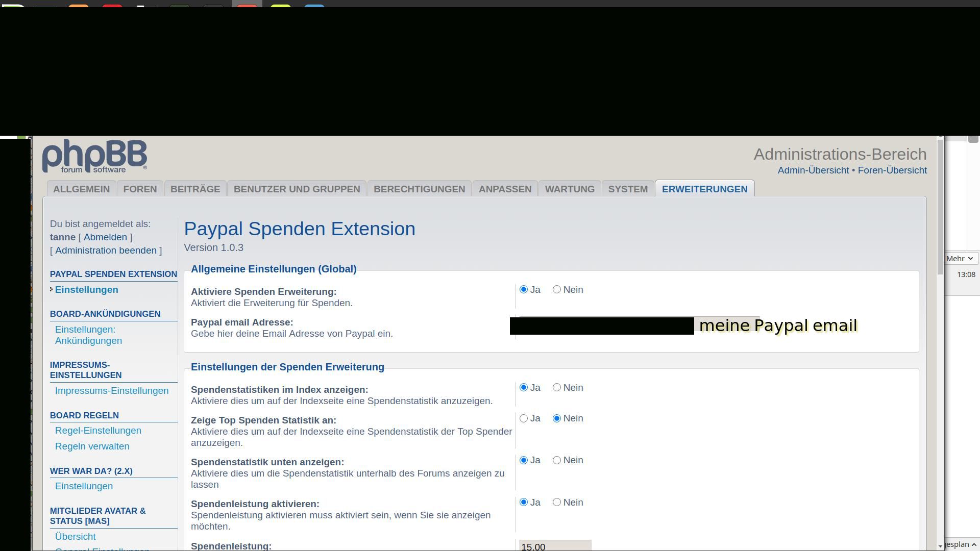Click the scrollbar up arrow of admin page
The image size is (980, 551).
coord(940,137)
